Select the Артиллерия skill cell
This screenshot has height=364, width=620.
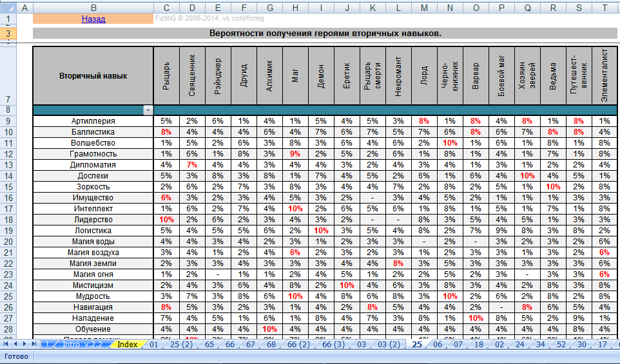(x=93, y=120)
